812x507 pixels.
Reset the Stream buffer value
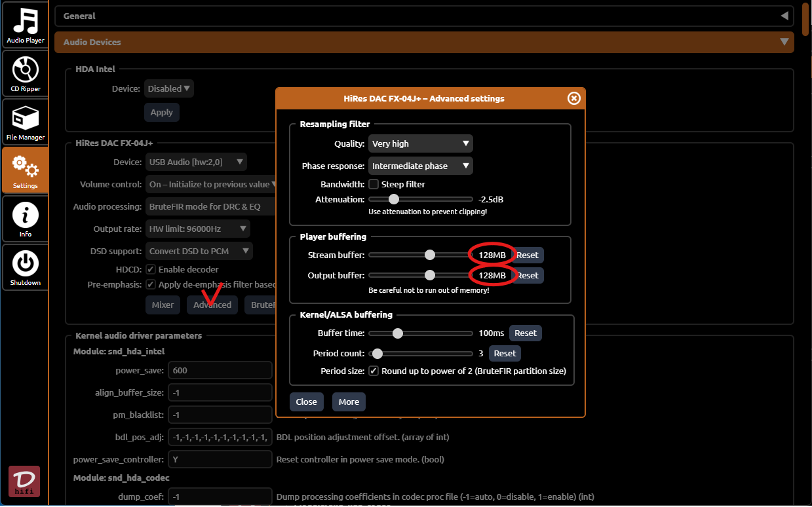[x=528, y=255]
